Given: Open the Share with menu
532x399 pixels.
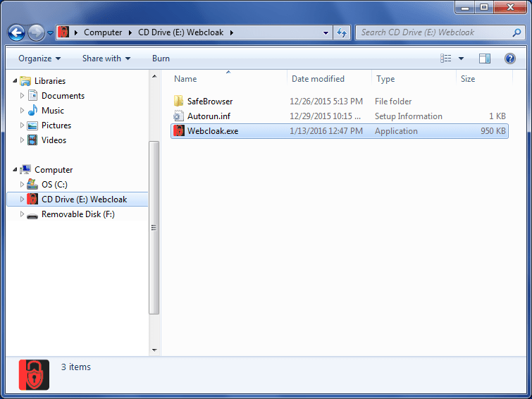Looking at the screenshot, I should coord(106,59).
